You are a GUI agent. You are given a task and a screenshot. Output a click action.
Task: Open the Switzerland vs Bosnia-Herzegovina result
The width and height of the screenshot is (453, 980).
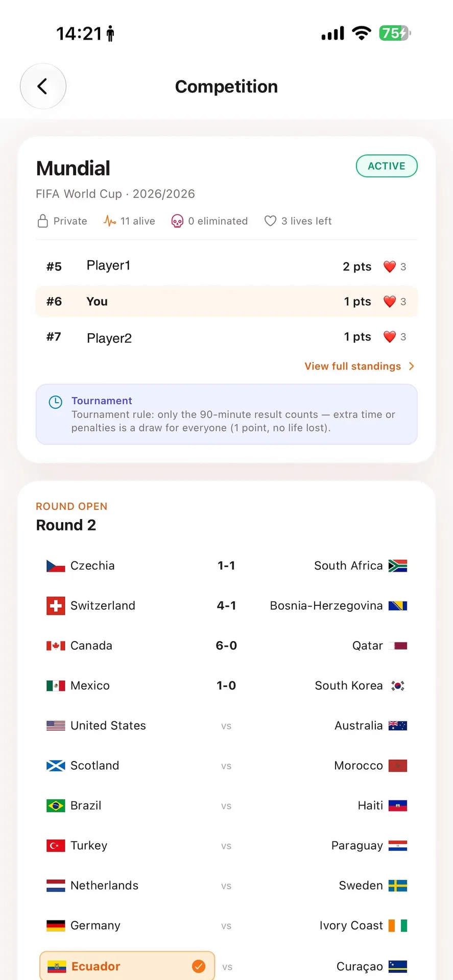pos(226,606)
